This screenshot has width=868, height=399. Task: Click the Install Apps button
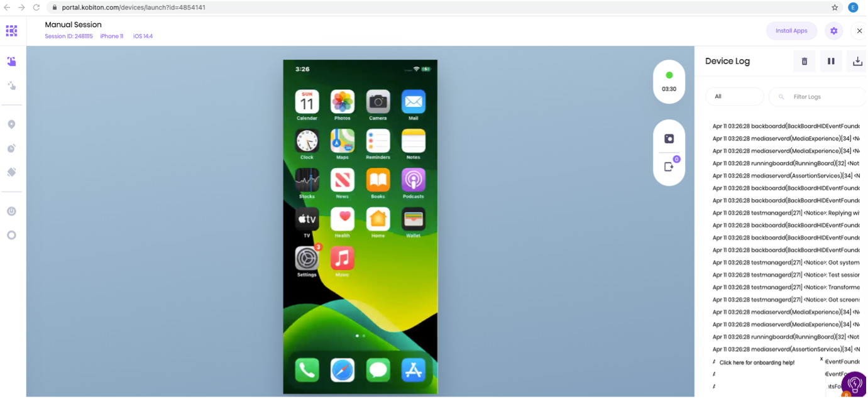[x=791, y=31]
